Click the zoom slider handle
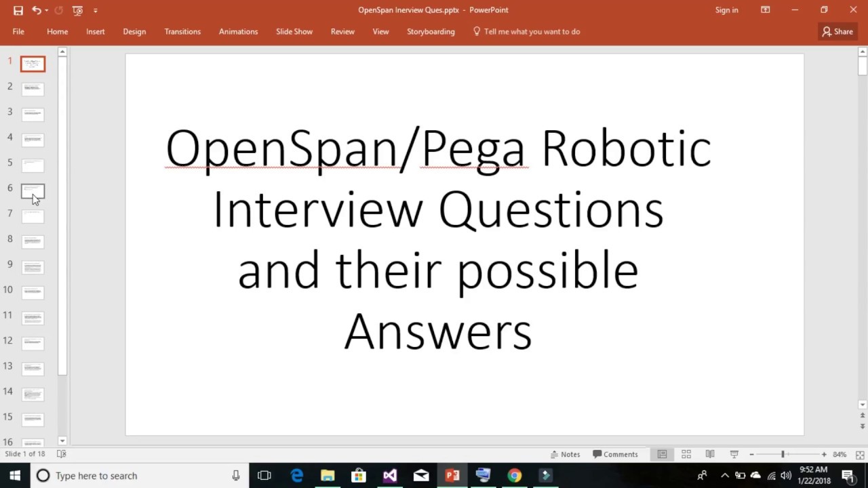This screenshot has width=868, height=488. (x=783, y=454)
